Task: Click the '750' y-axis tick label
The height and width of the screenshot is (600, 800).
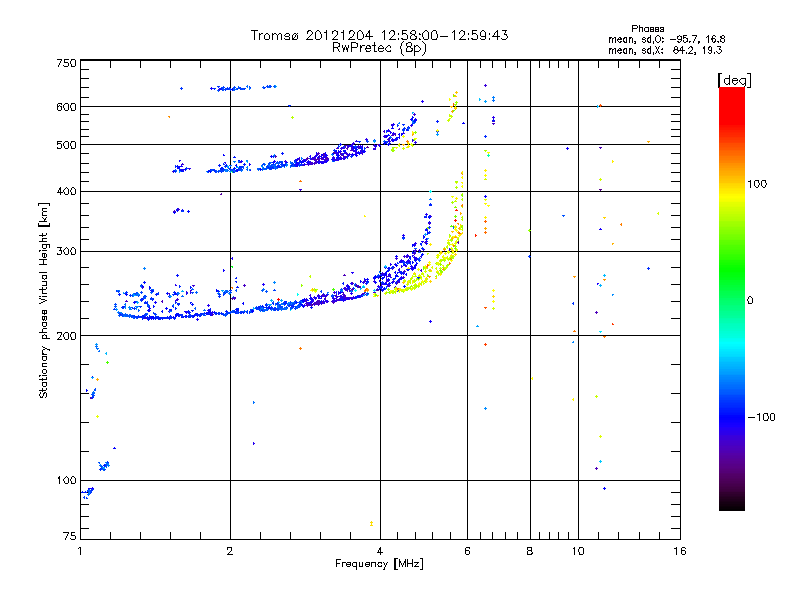Action: (x=66, y=63)
